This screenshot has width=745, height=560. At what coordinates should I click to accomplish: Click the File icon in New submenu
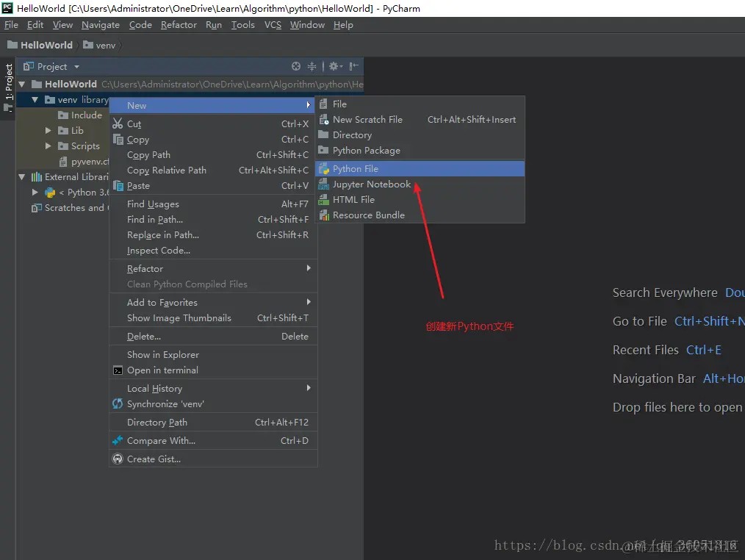(323, 104)
